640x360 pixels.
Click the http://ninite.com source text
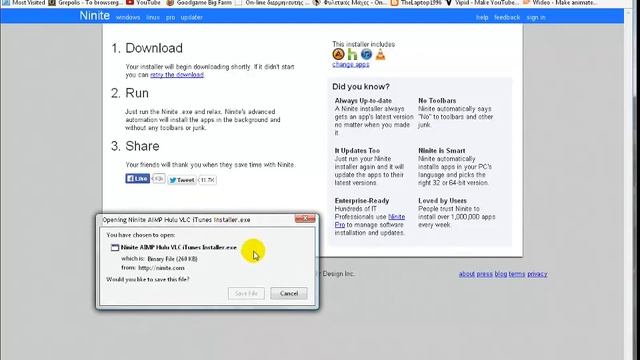(x=161, y=268)
